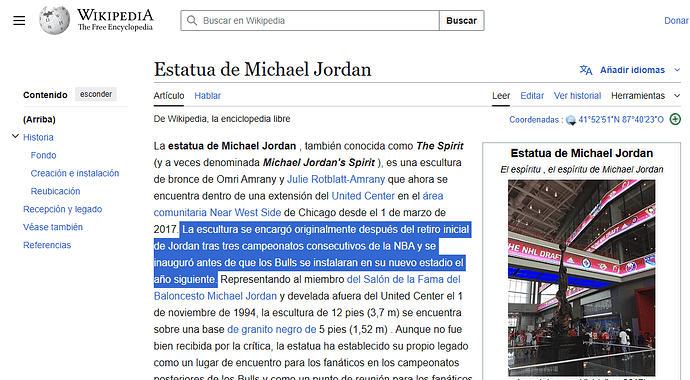690x380 pixels.
Task: Click the Wikipedia globe logo
Action: [54, 20]
